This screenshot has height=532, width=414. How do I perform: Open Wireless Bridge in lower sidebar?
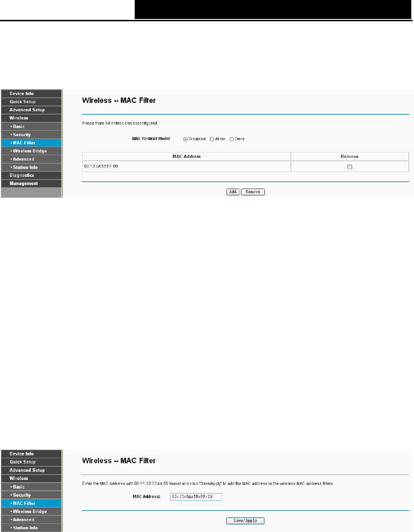31,511
